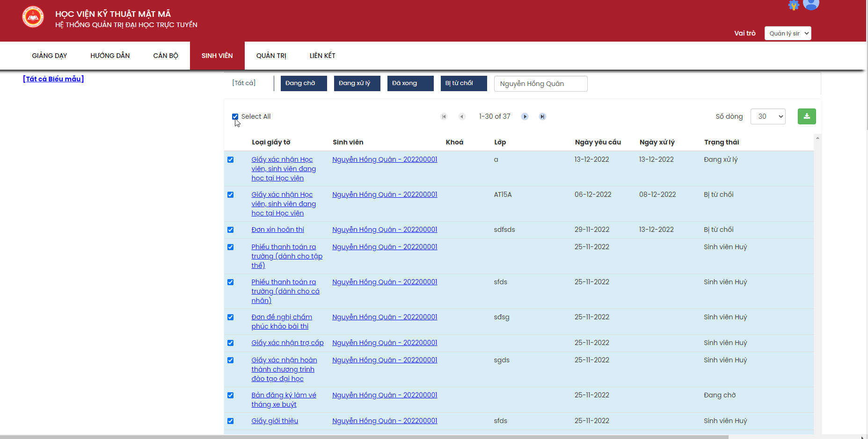Viewport: 868px width, 439px height.
Task: Uncheck Giấy xác nhận trợ cấp row
Action: tap(230, 343)
